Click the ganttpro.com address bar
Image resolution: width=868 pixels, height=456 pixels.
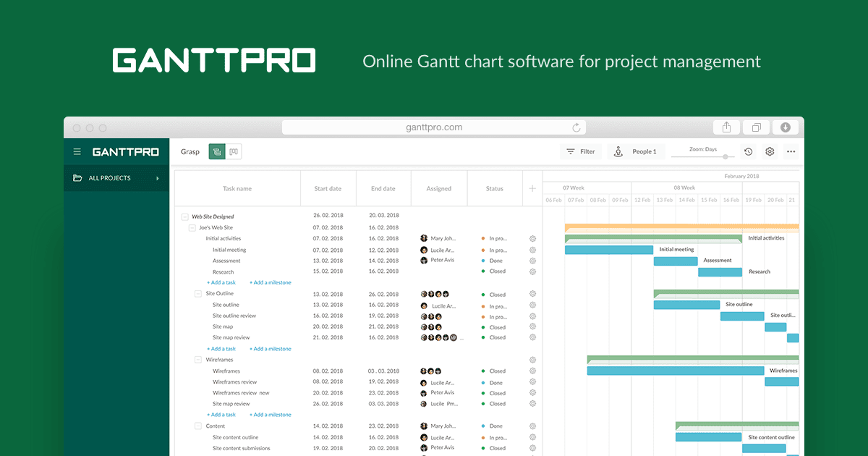point(434,127)
